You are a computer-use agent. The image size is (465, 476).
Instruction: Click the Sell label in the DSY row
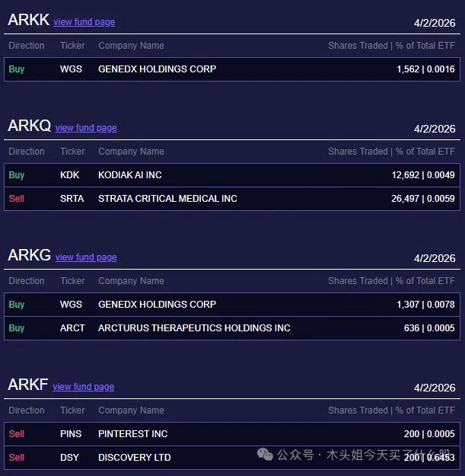point(17,458)
